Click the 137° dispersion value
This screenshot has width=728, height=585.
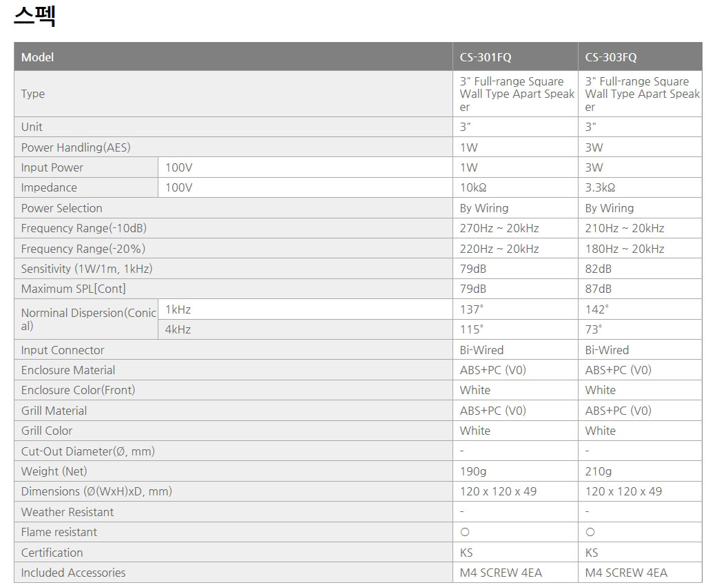tap(472, 309)
